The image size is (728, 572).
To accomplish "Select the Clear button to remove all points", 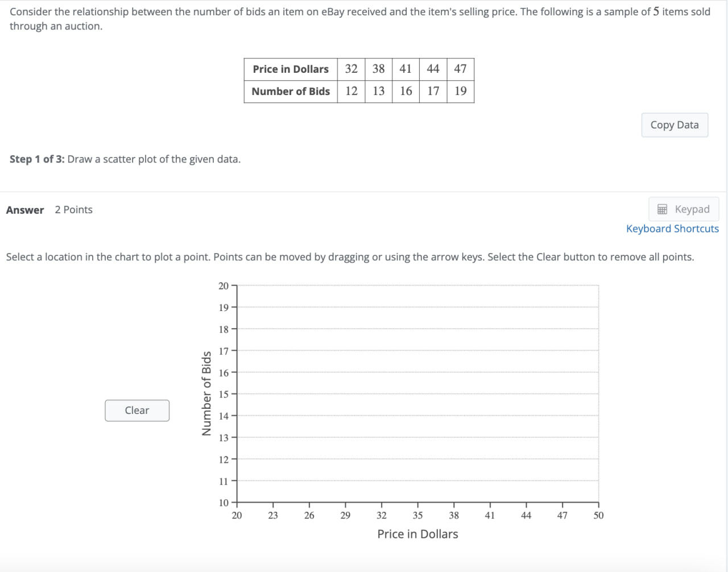I will [x=136, y=410].
